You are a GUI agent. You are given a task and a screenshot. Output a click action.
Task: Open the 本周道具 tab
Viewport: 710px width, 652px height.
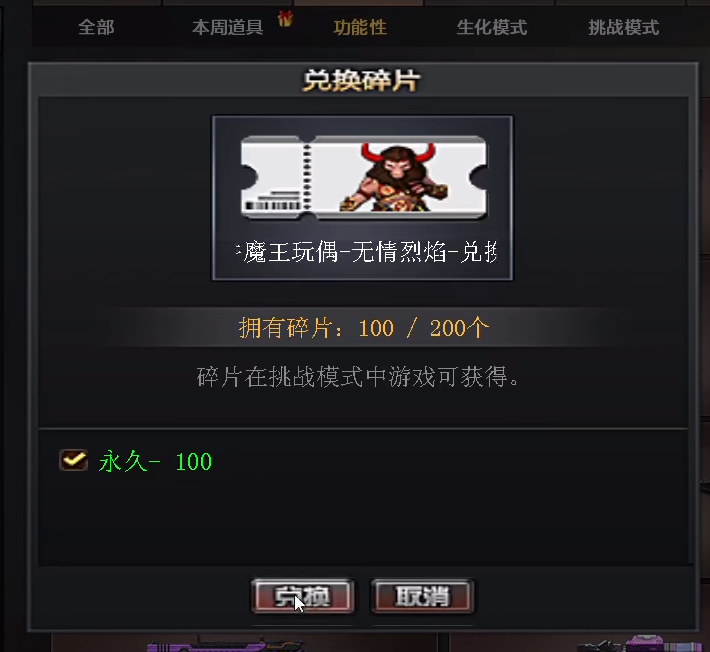228,27
